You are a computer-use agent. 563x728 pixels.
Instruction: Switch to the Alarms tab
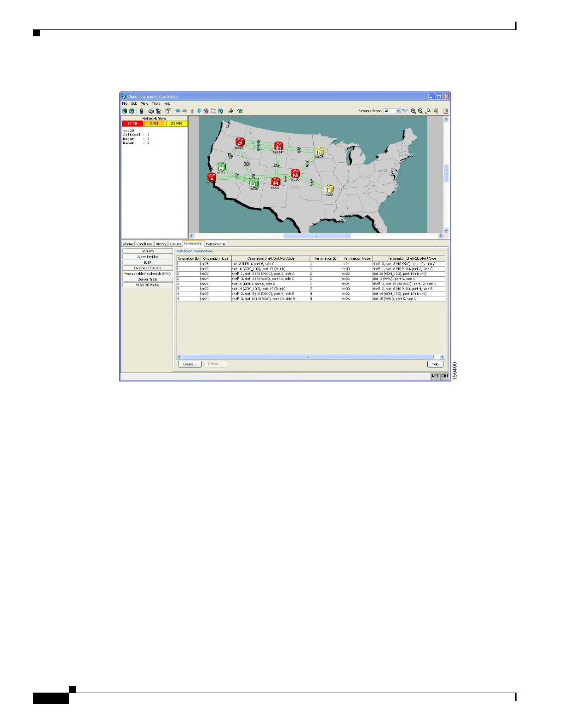128,244
